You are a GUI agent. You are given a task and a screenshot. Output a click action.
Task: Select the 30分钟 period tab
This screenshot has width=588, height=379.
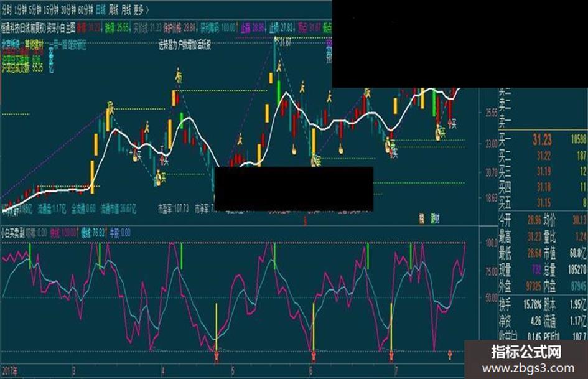[68, 10]
